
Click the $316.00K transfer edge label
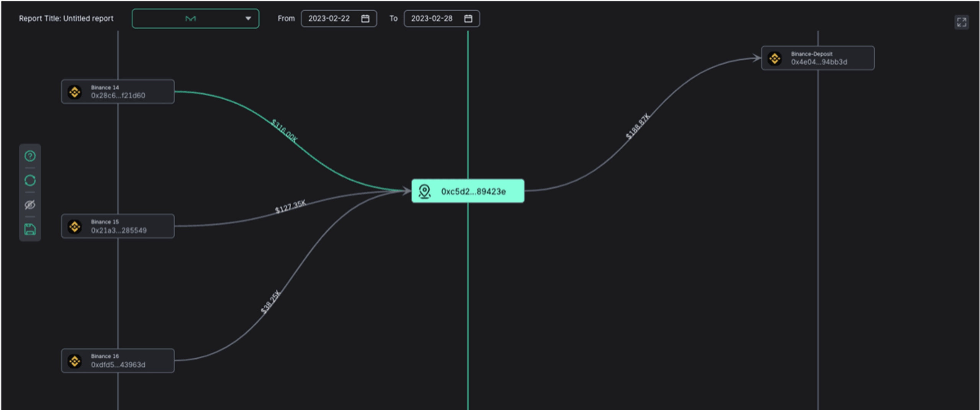284,131
